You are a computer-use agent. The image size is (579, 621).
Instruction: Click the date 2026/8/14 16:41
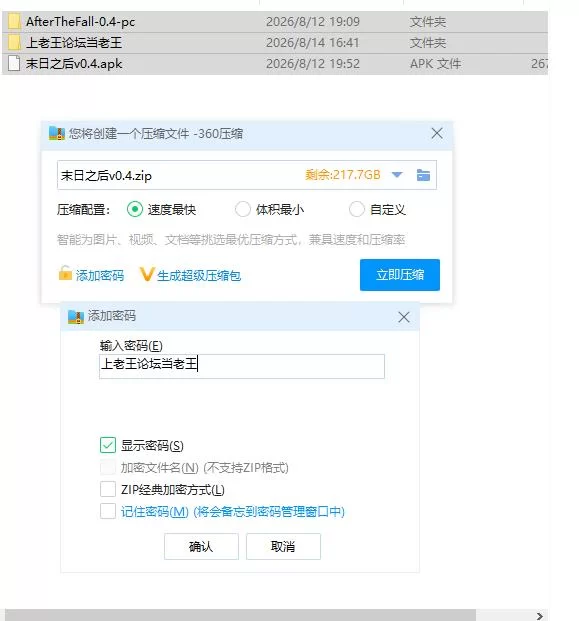point(313,42)
